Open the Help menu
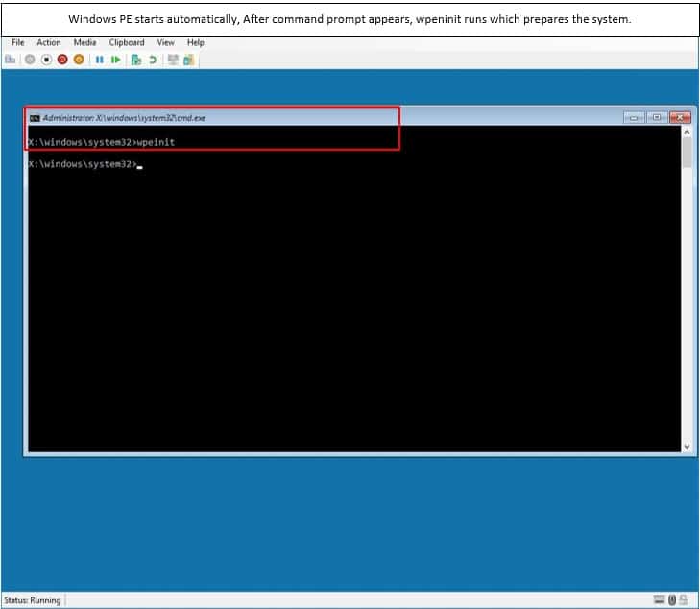Screen dimensions: 700x609 click(x=196, y=42)
